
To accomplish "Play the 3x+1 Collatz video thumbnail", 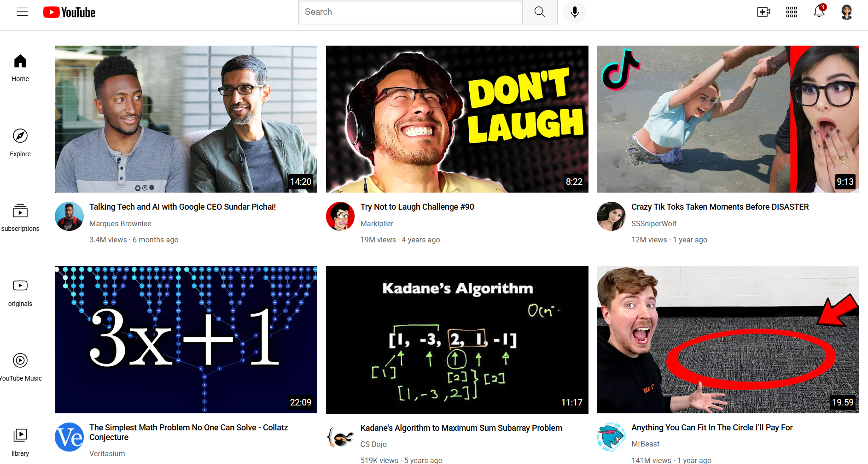I will 186,339.
